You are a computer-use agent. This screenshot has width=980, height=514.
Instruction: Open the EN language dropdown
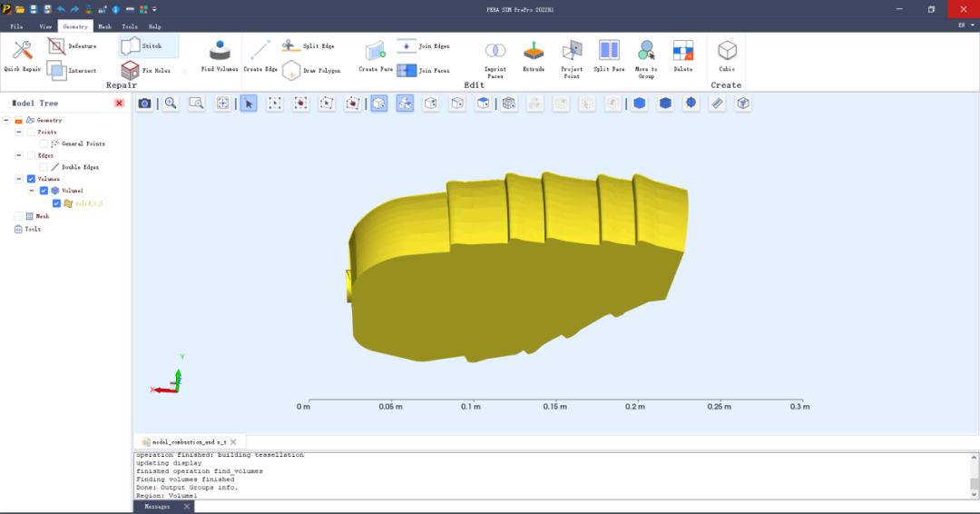(965, 25)
